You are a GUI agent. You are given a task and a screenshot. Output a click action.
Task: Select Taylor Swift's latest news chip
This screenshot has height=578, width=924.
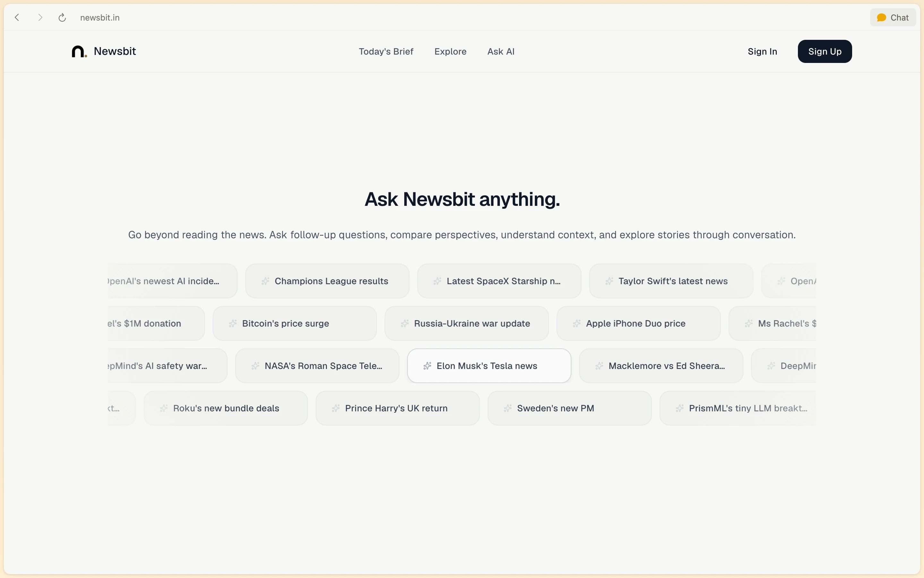click(x=671, y=281)
